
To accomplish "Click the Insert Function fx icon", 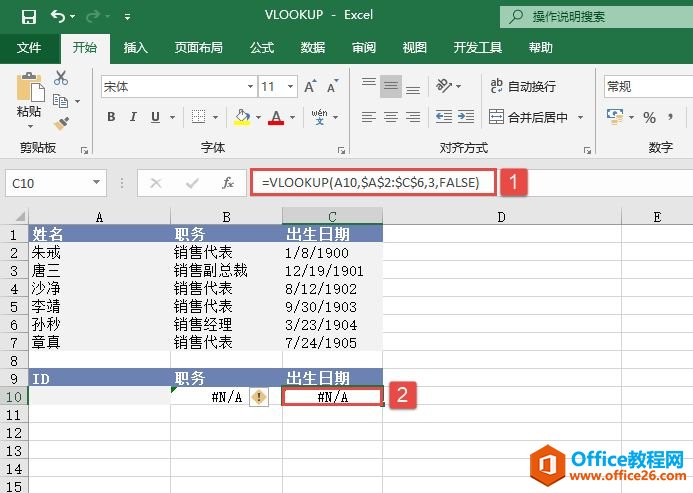I will tap(228, 183).
